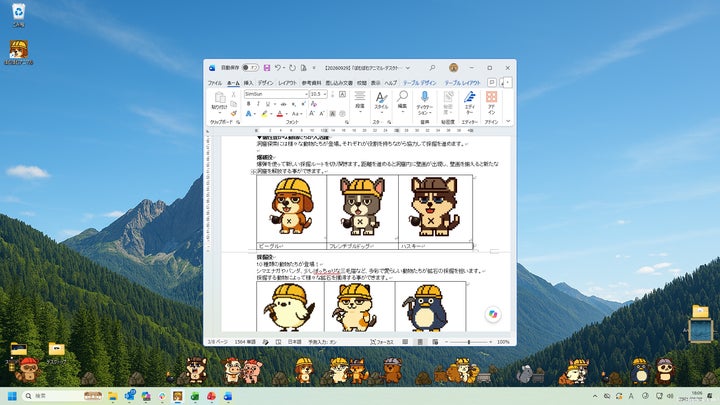The width and height of the screenshot is (720, 405).
Task: Click the search magnifier in title bar
Action: [x=432, y=68]
